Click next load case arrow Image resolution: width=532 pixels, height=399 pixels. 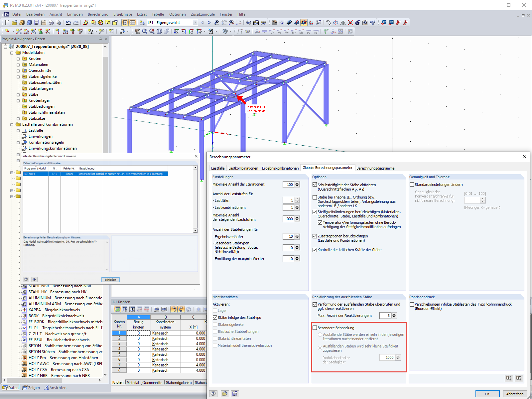[x=209, y=23]
